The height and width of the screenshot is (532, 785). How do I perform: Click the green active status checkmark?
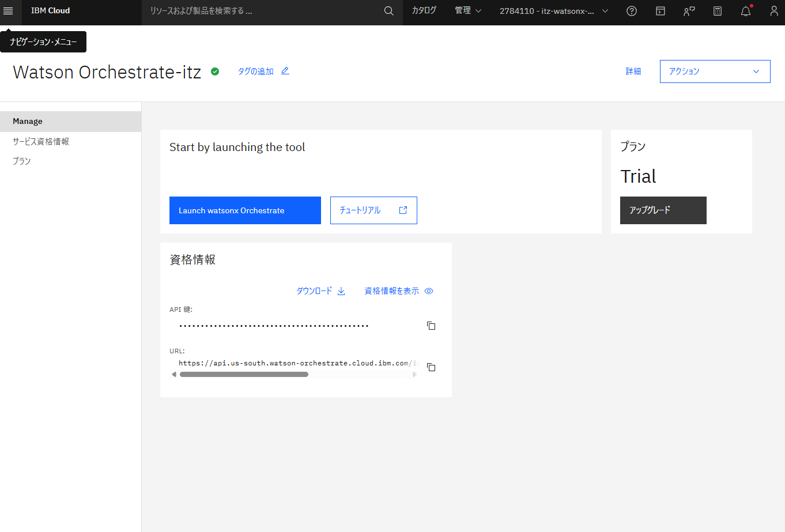click(x=215, y=71)
